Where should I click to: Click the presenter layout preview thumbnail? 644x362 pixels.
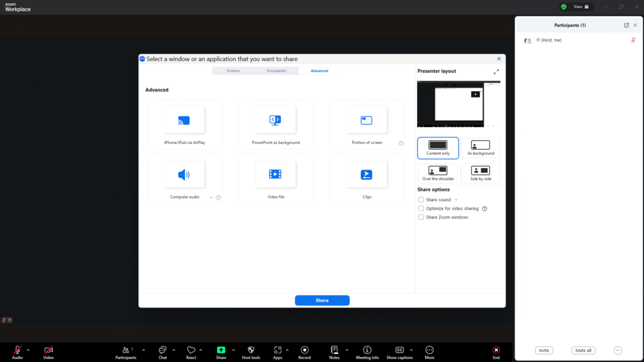coord(458,104)
